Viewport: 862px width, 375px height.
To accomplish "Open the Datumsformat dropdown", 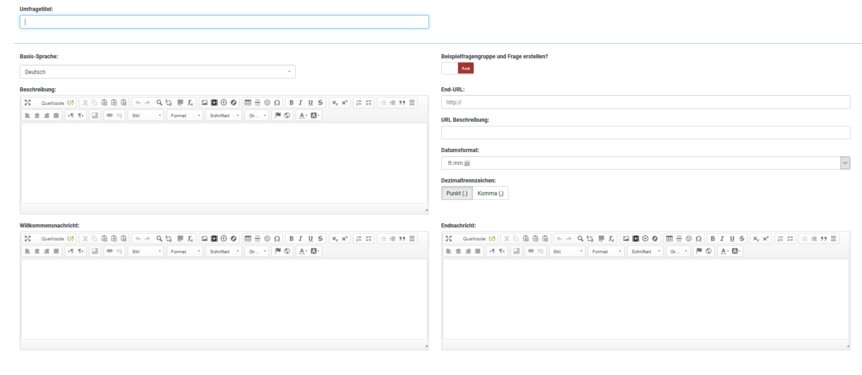I will 646,163.
